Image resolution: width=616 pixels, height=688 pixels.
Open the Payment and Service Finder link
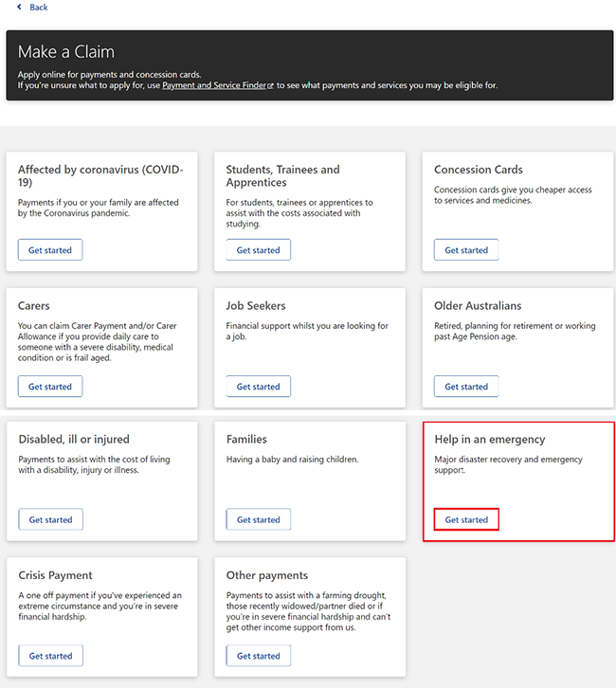[214, 85]
